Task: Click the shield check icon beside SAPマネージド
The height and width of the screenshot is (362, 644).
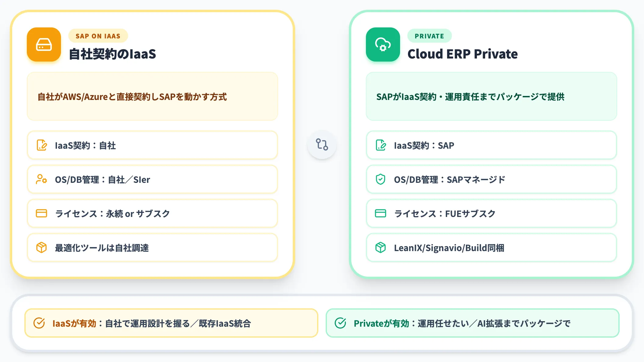Action: (x=381, y=179)
